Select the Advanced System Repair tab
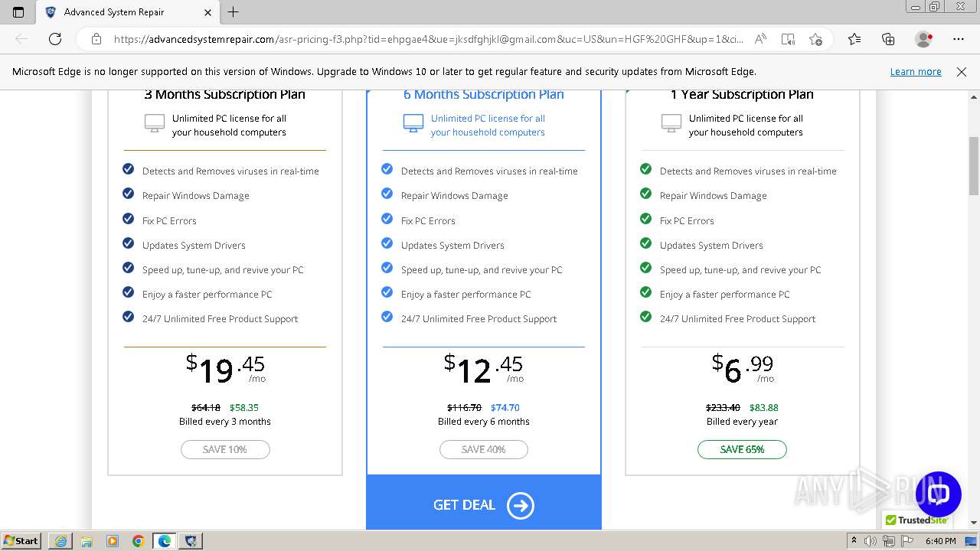This screenshot has height=551, width=980. pos(115,12)
